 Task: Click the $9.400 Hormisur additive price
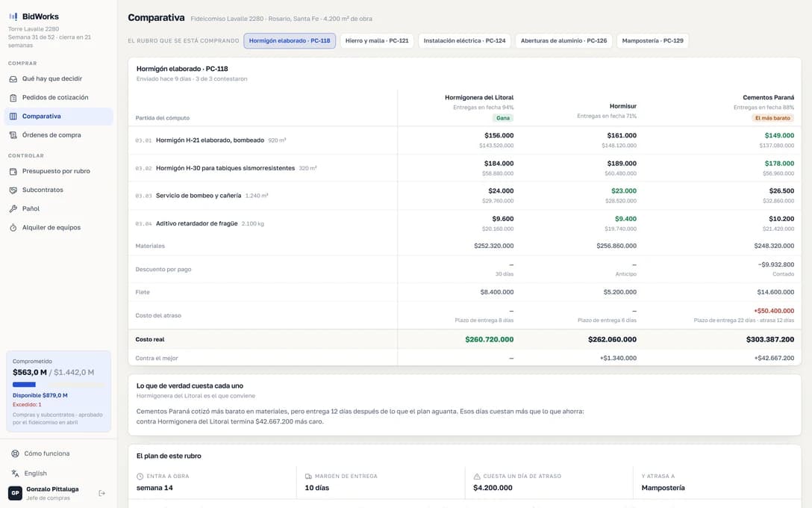(x=625, y=219)
